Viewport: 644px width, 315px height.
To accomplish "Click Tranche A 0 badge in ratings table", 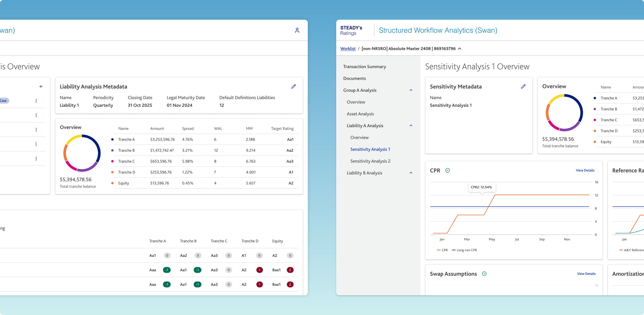I will pyautogui.click(x=167, y=256).
